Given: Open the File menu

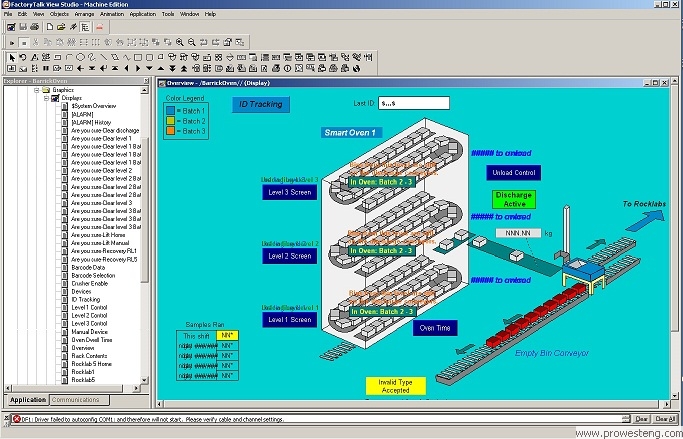Looking at the screenshot, I should pyautogui.click(x=8, y=14).
